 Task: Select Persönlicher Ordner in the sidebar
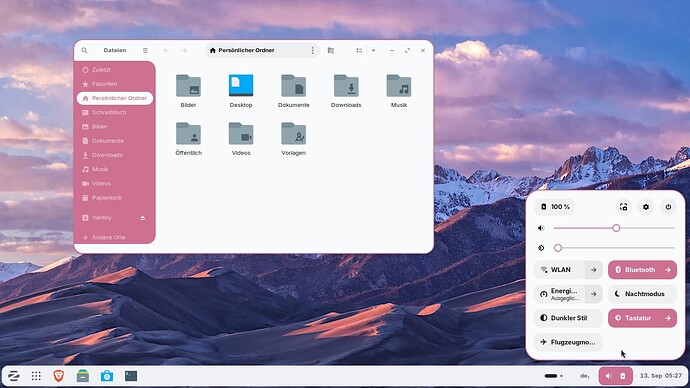click(114, 98)
